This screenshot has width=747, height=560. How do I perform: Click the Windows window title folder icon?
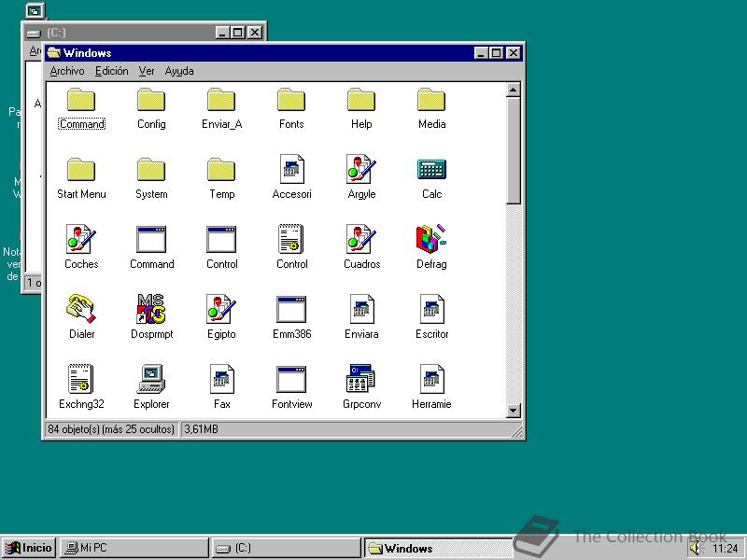pos(54,53)
